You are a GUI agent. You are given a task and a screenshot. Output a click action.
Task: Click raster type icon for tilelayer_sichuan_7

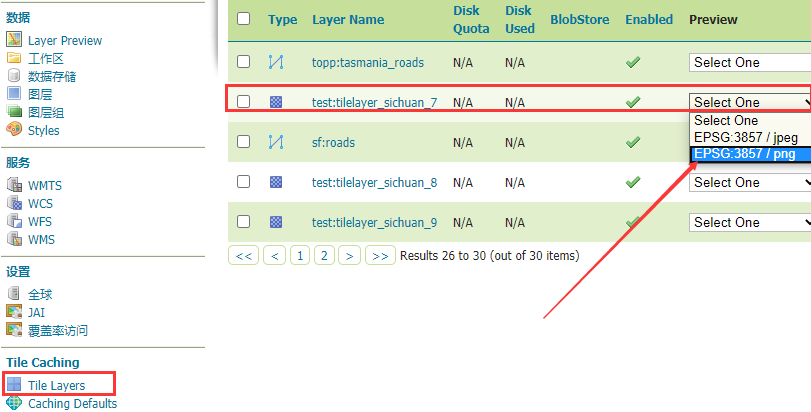pyautogui.click(x=276, y=102)
